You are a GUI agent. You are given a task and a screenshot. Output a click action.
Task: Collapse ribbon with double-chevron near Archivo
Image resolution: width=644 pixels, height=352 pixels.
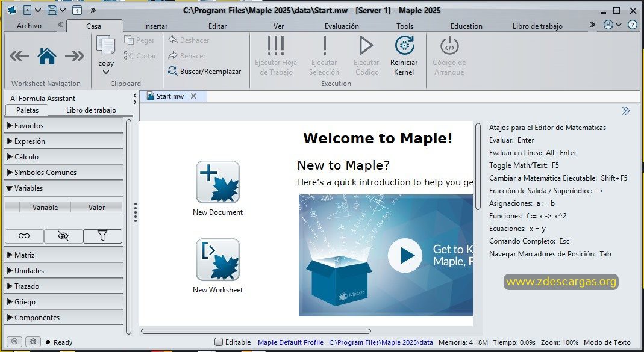click(60, 25)
